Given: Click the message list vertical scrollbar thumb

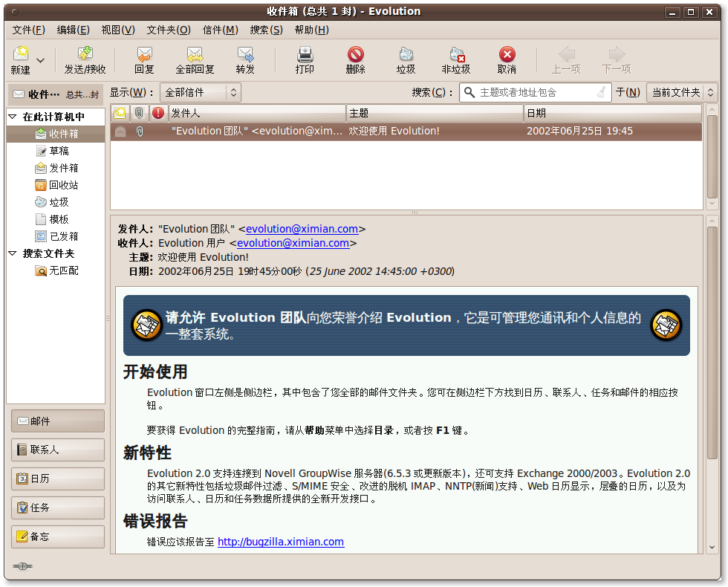Looking at the screenshot, I should 712,157.
